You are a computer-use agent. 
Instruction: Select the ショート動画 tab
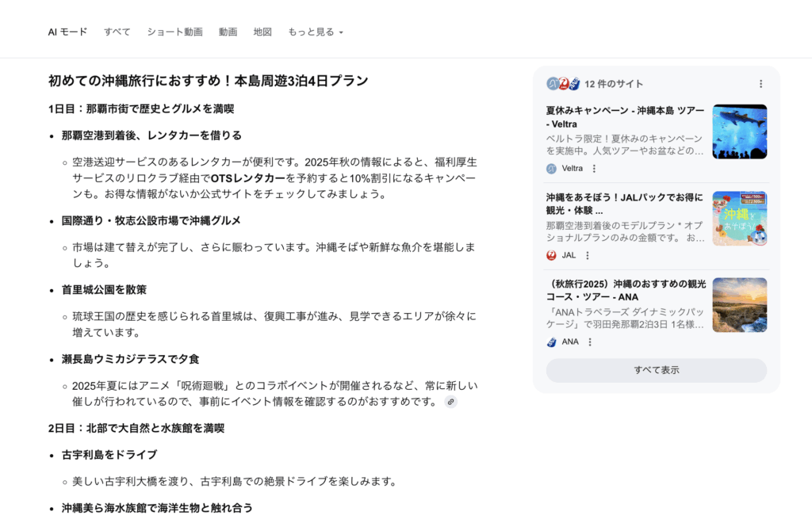174,32
